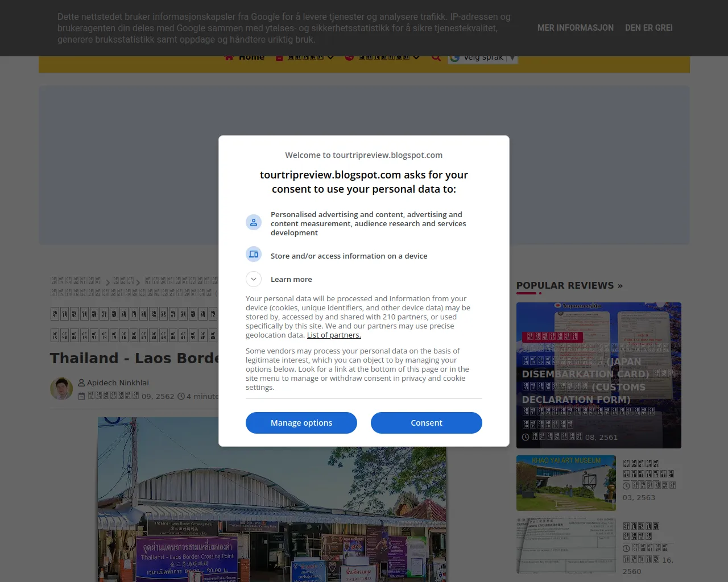The width and height of the screenshot is (728, 582).
Task: Click the 09, 2562 post date
Action: tap(131, 396)
